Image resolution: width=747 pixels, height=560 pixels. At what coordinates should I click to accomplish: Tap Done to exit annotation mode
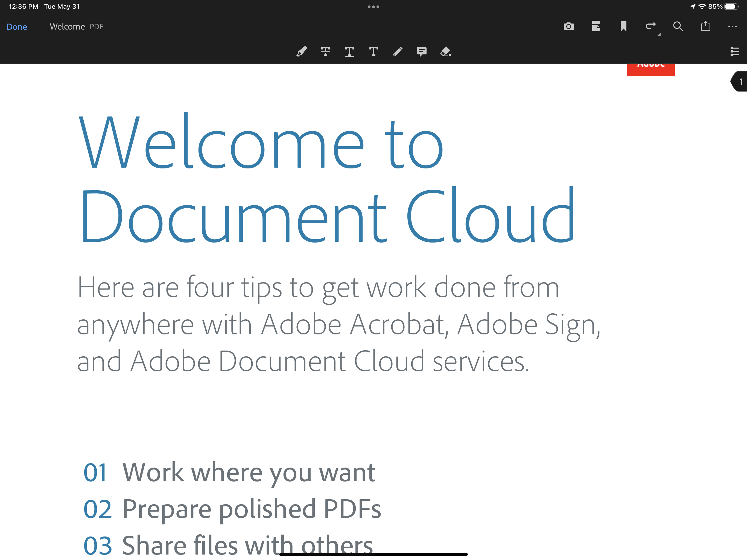click(x=17, y=27)
